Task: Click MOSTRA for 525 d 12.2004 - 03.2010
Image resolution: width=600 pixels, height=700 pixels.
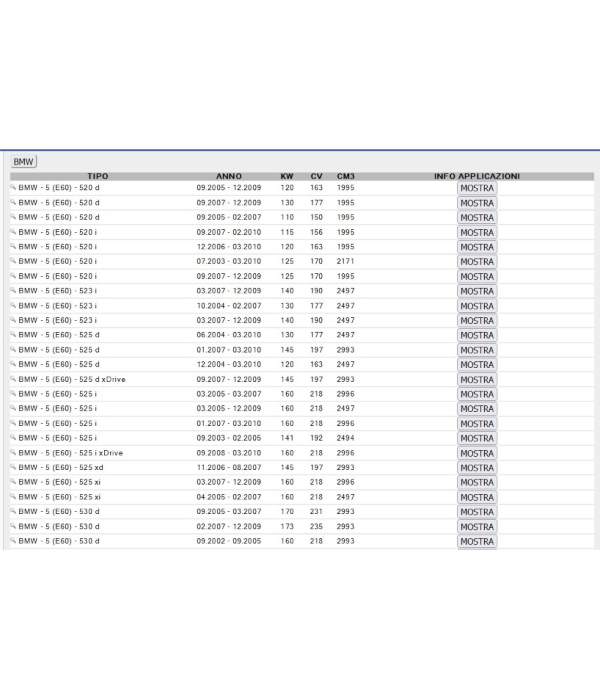Action: [x=477, y=365]
